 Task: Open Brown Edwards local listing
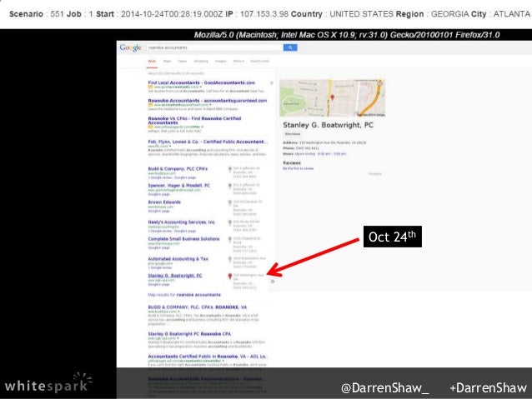164,202
